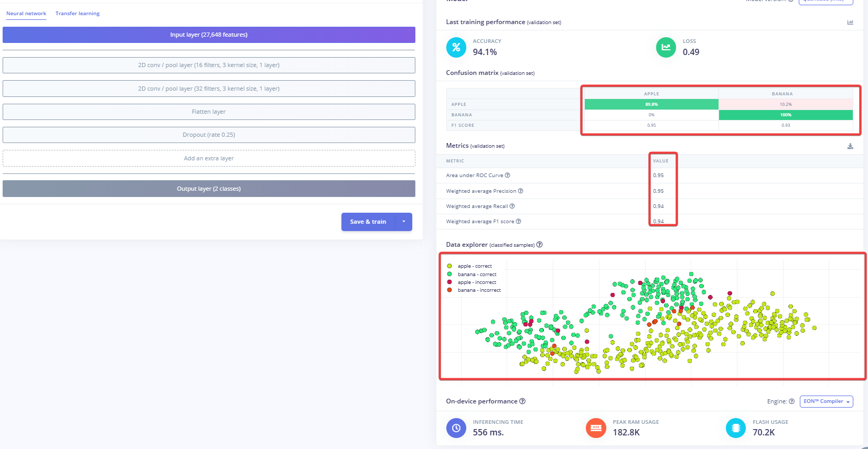Click Add an extra layer
Viewport: 868px width, 449px height.
tap(209, 158)
